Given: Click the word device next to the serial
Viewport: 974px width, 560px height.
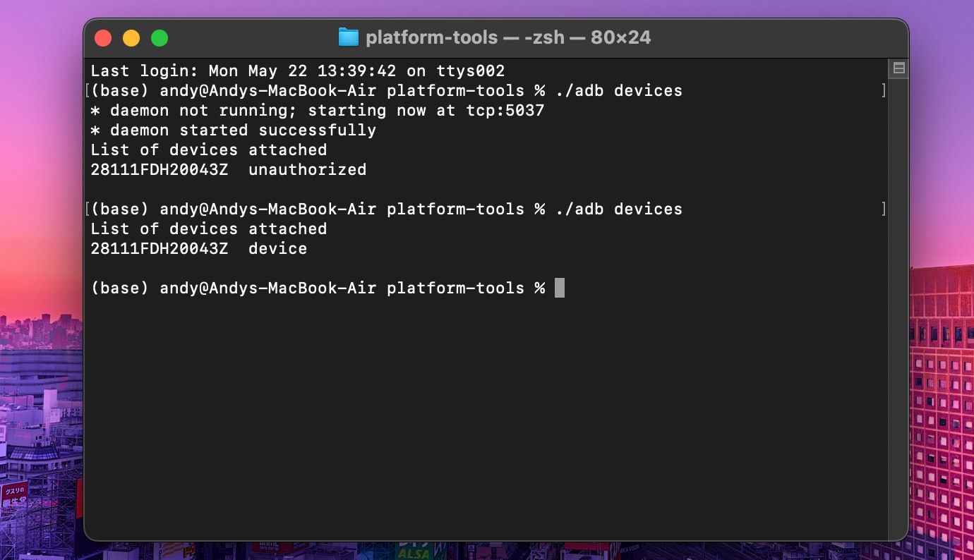Looking at the screenshot, I should click(277, 248).
